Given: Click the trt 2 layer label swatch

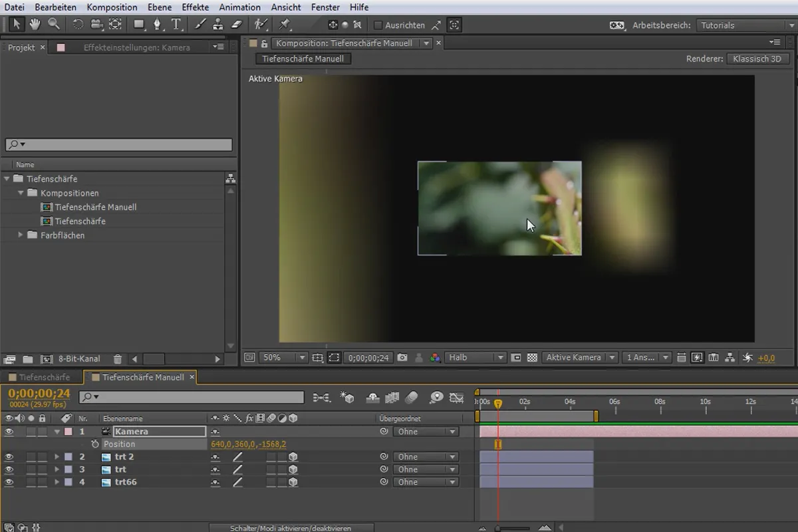Looking at the screenshot, I should pyautogui.click(x=68, y=457).
